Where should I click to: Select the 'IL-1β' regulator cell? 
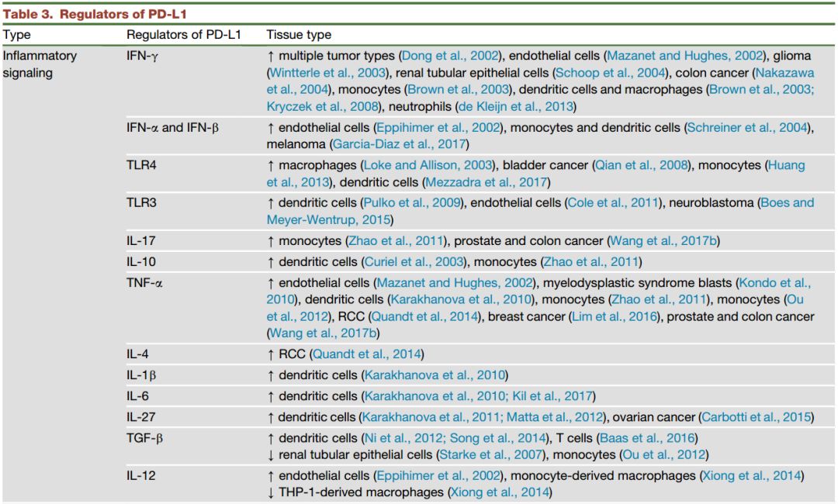point(141,375)
